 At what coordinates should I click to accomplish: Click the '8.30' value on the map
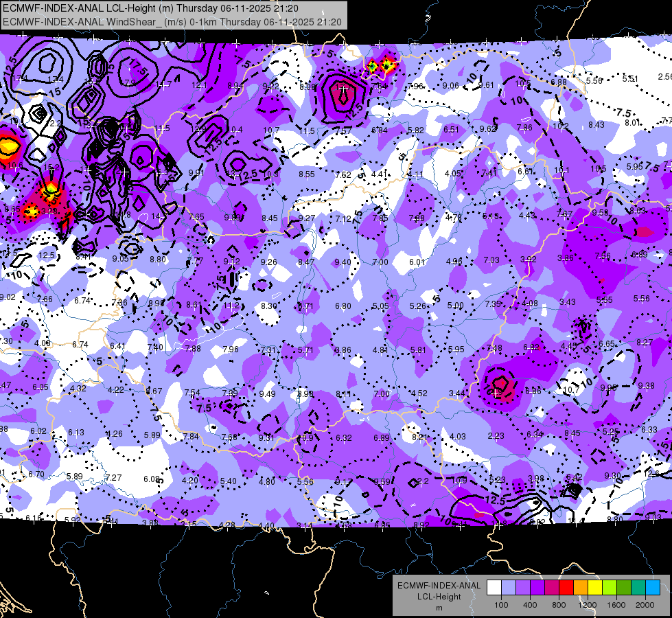point(268,306)
